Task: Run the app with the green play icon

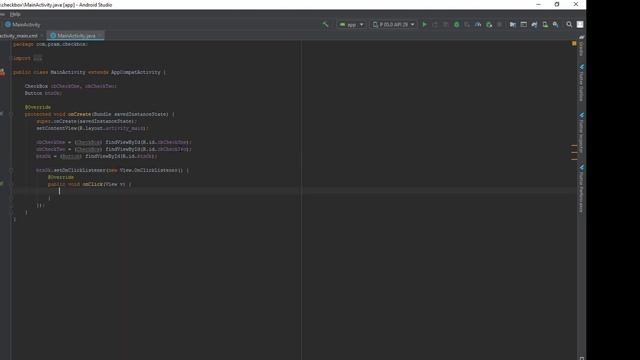Action: click(424, 24)
